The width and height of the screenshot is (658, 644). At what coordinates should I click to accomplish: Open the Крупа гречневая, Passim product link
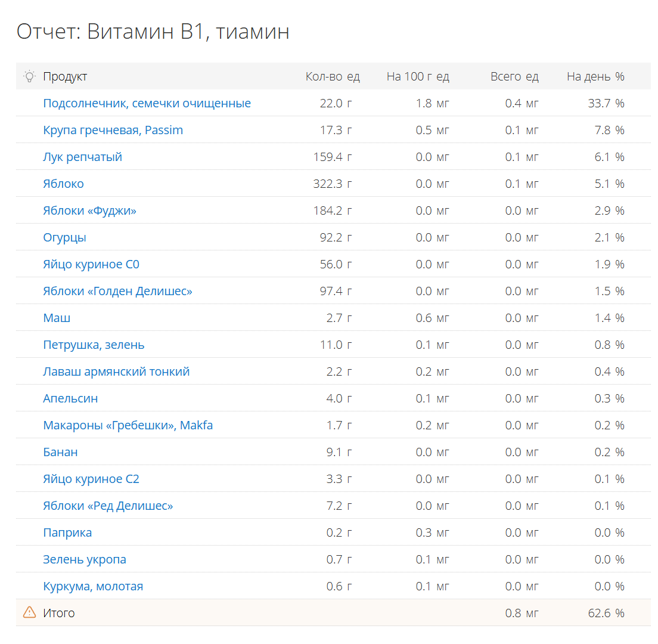point(113,130)
